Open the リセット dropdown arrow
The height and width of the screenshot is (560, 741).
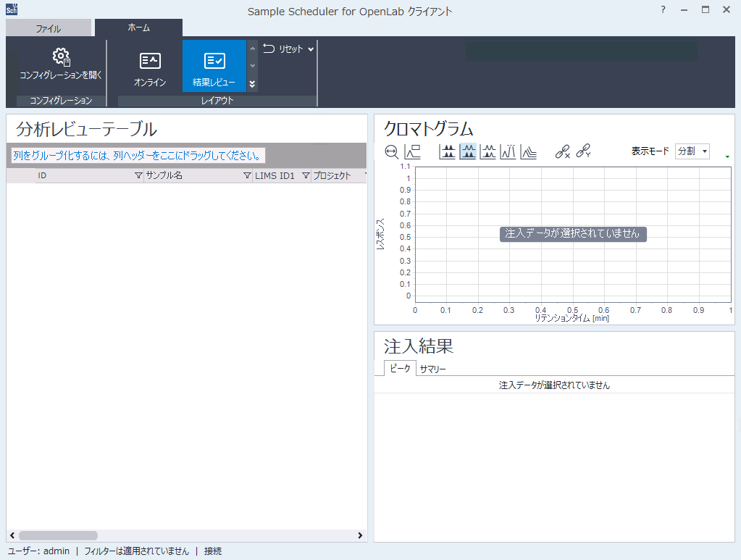pyautogui.click(x=311, y=49)
